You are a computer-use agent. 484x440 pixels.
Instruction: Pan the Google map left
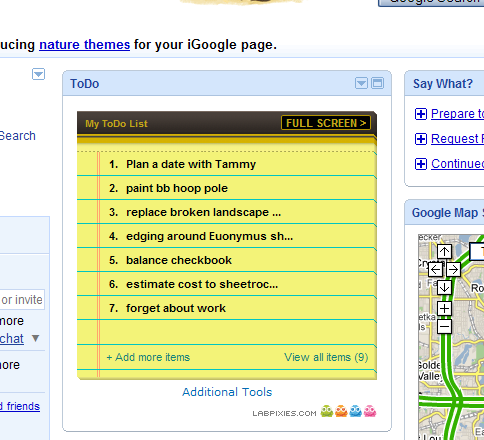coord(435,269)
